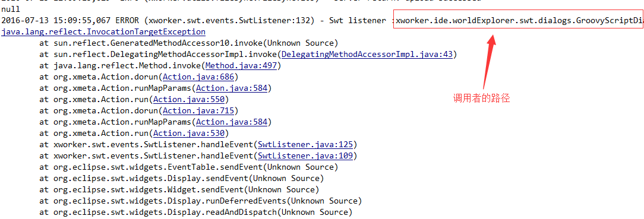Open Action.java:584 link just above Action.java:530
Image resolution: width=644 pixels, height=219 pixels.
(x=232, y=122)
